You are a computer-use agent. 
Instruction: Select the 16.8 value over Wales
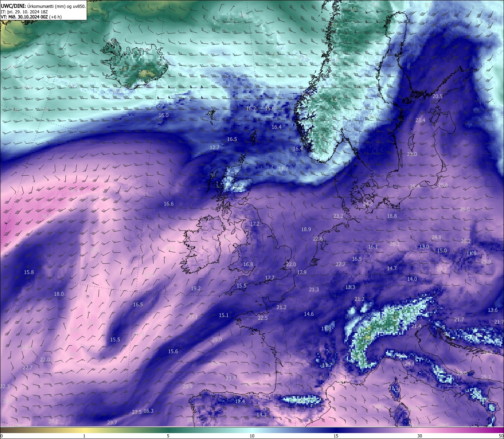point(248,264)
